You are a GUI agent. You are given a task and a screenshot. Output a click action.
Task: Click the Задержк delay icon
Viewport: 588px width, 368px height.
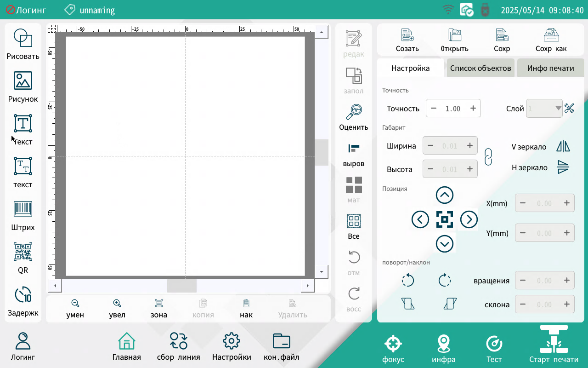pos(23,295)
